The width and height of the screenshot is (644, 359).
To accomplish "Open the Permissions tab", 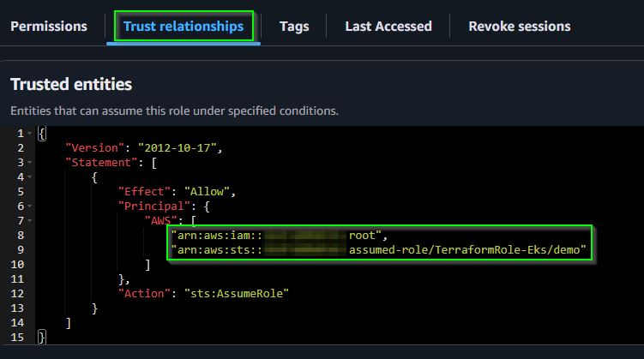I will coord(49,27).
